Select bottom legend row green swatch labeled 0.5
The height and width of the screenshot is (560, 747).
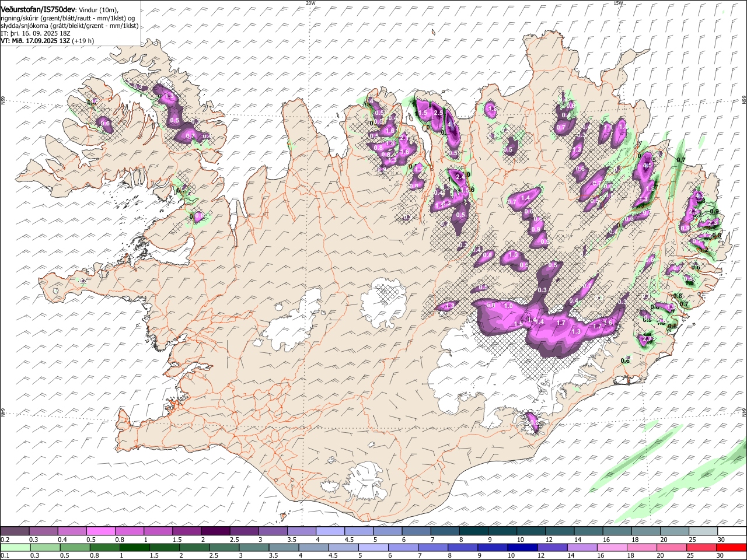pos(75,547)
